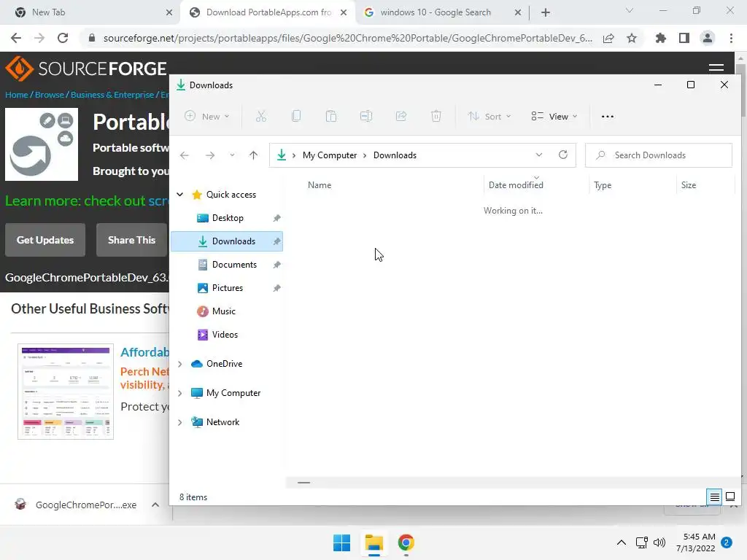Click Chrome icon on taskbar

pyautogui.click(x=406, y=542)
